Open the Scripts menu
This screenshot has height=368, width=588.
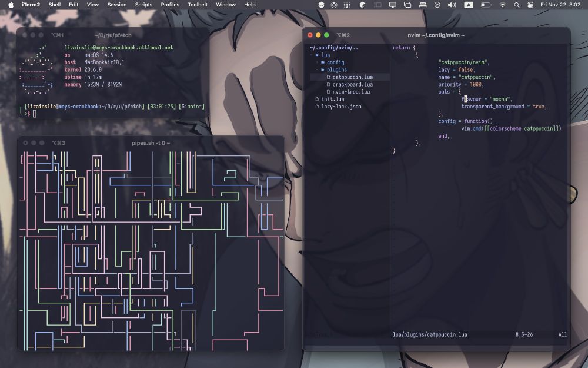[143, 5]
